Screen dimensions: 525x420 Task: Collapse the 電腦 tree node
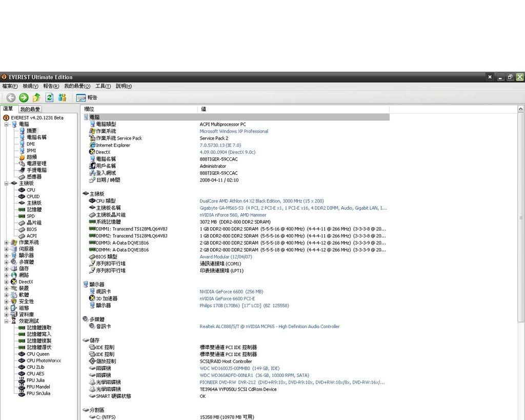click(x=6, y=124)
